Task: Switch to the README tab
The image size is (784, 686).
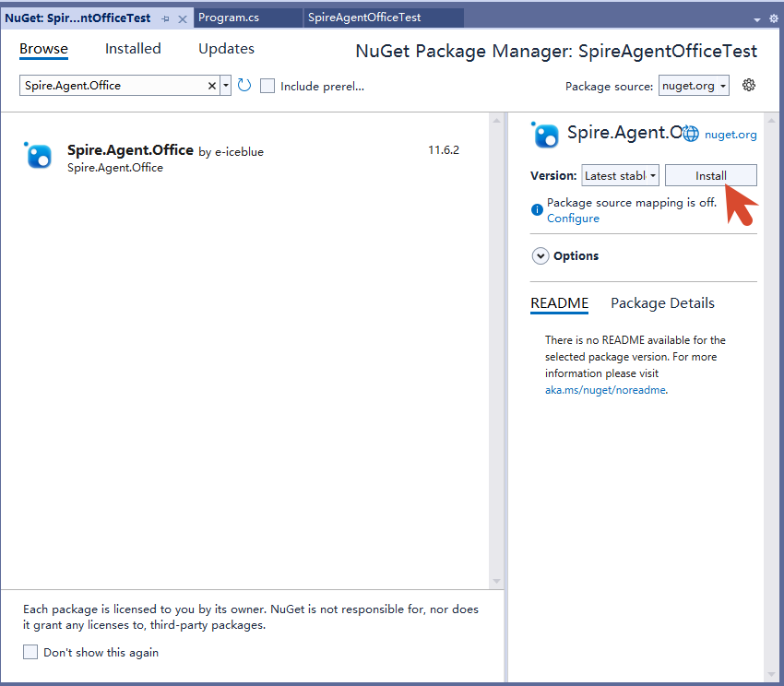Action: [560, 303]
